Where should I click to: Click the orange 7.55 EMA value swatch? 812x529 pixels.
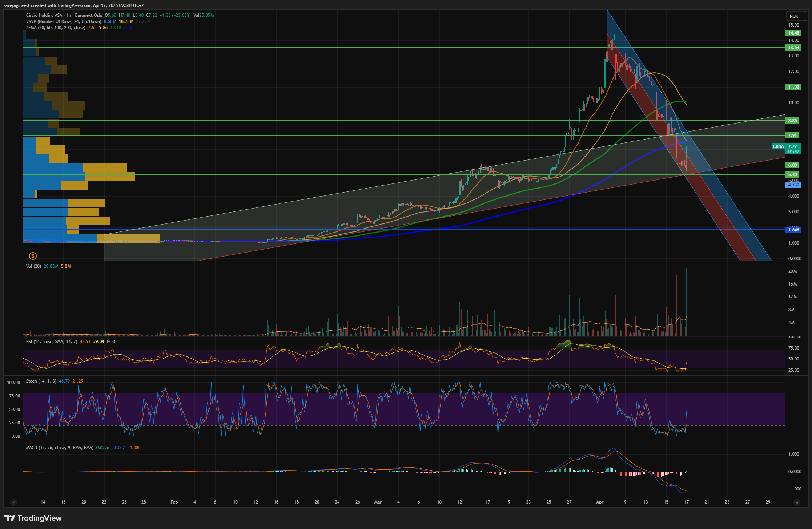pyautogui.click(x=92, y=28)
